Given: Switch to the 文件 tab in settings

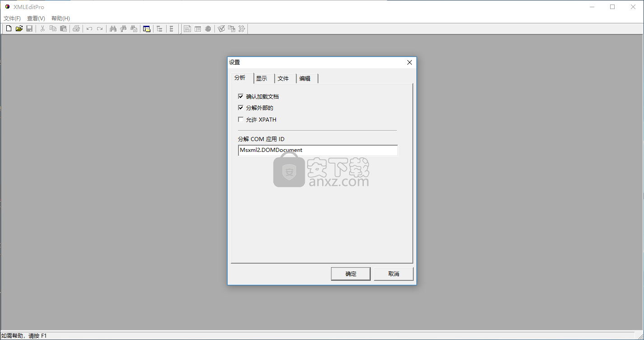Looking at the screenshot, I should pos(285,78).
